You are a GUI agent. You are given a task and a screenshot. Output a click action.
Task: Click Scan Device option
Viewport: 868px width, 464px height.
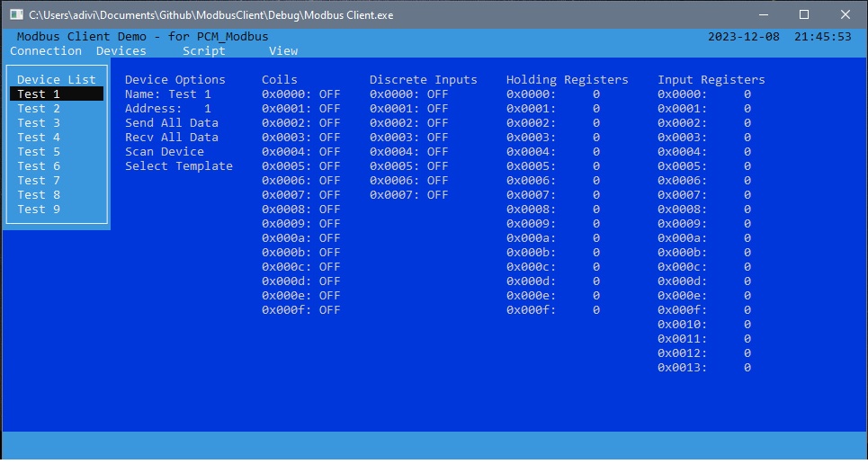click(165, 152)
